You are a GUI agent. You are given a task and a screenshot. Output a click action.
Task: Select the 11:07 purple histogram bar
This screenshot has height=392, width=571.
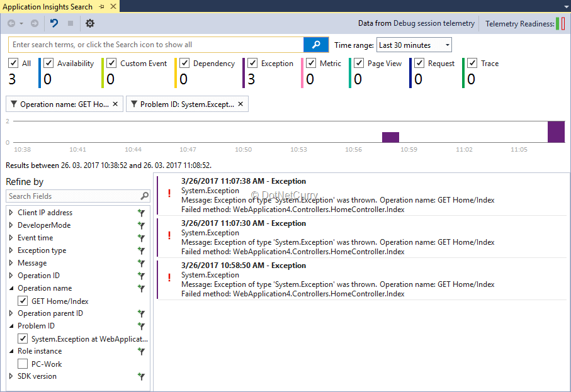point(556,132)
